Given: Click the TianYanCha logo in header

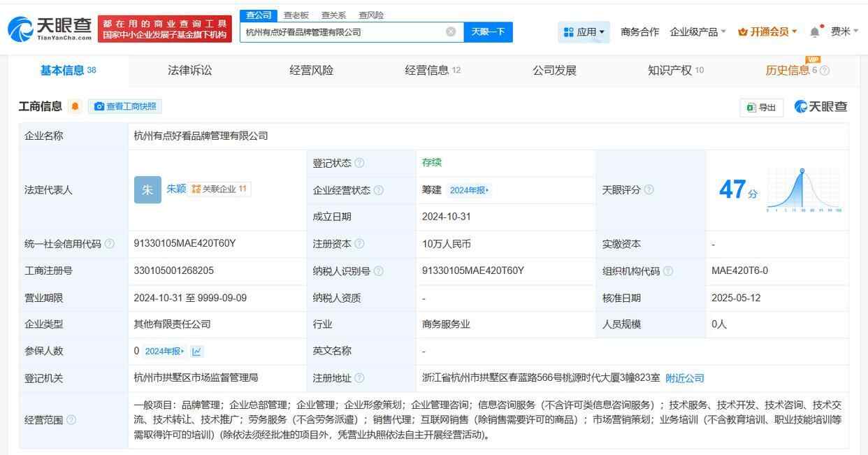Looking at the screenshot, I should coord(50,29).
